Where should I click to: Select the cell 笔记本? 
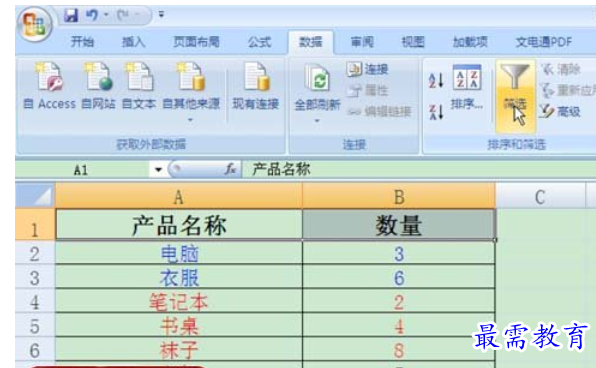click(x=179, y=302)
